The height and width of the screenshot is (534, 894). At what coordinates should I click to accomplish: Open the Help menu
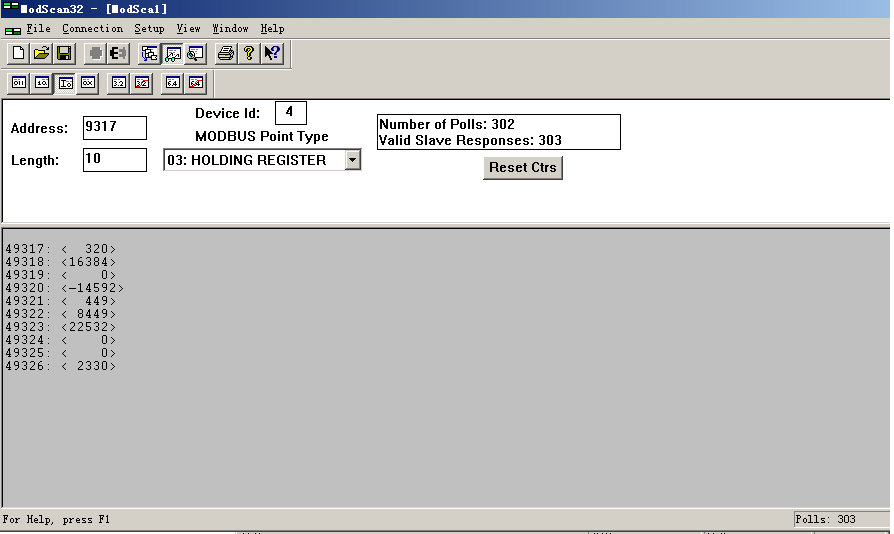(x=272, y=29)
